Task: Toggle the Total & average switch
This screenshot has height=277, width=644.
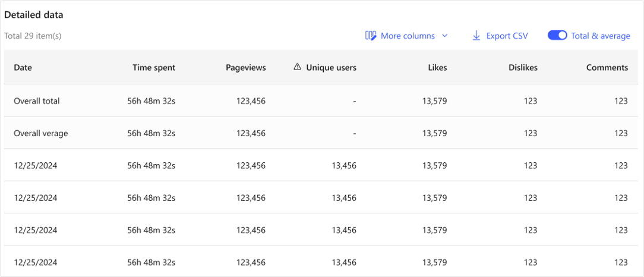Action: (x=557, y=36)
